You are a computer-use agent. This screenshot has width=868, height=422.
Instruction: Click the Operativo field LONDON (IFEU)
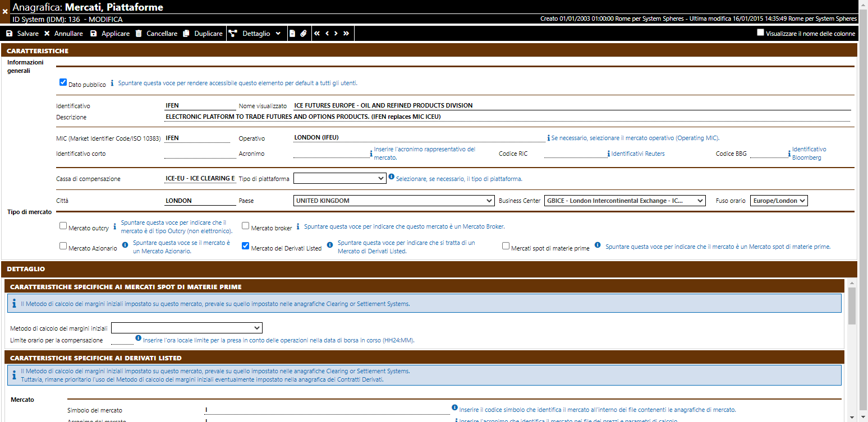click(419, 138)
